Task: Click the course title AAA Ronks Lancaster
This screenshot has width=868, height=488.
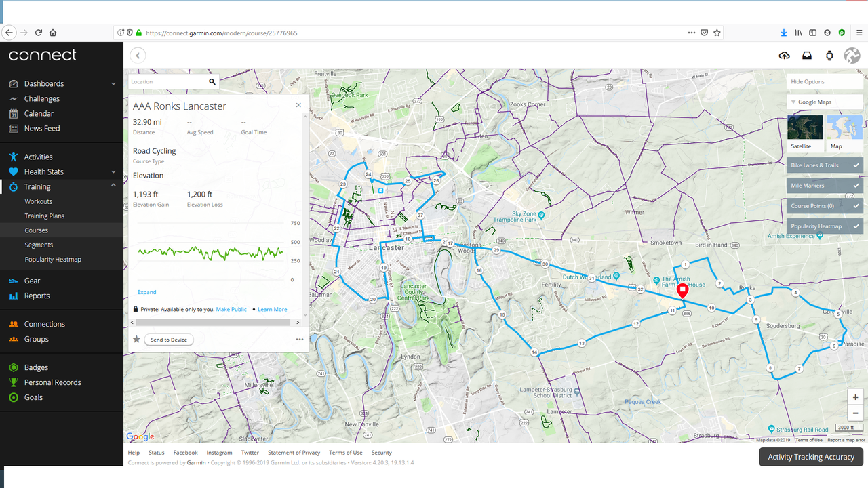Action: (180, 106)
